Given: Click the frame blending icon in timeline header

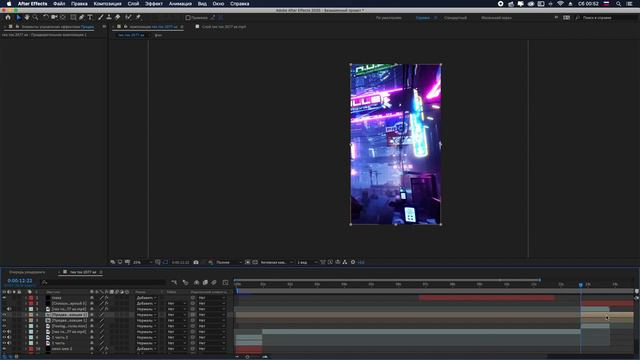Looking at the screenshot, I should (x=205, y=282).
